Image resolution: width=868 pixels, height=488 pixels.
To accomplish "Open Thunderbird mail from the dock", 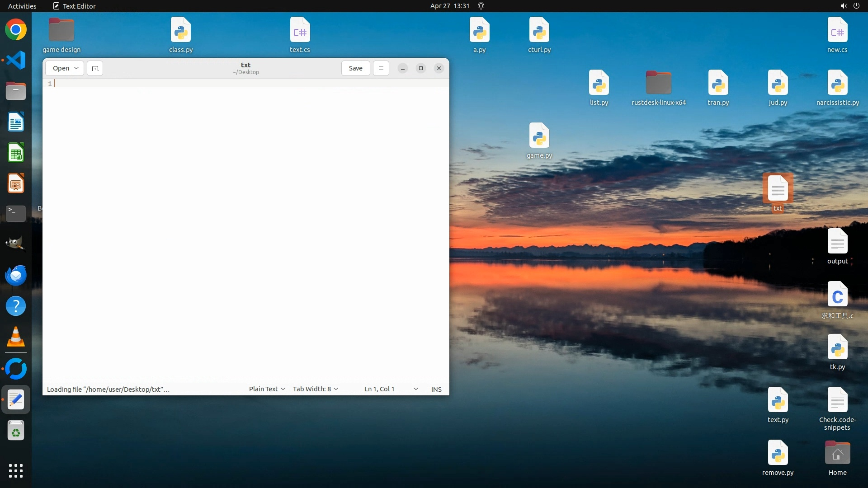I will pos(16,275).
